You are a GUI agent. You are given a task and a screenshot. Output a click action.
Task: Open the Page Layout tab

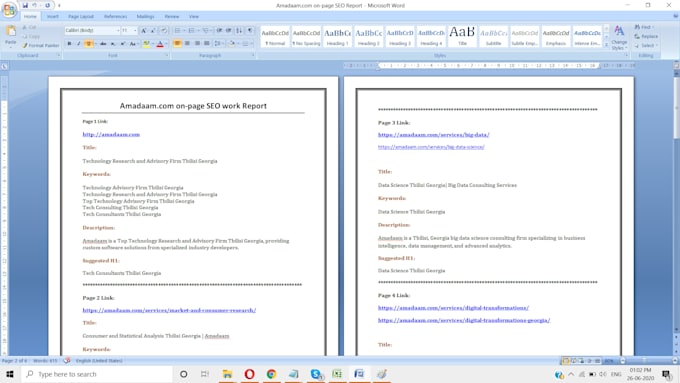(81, 16)
